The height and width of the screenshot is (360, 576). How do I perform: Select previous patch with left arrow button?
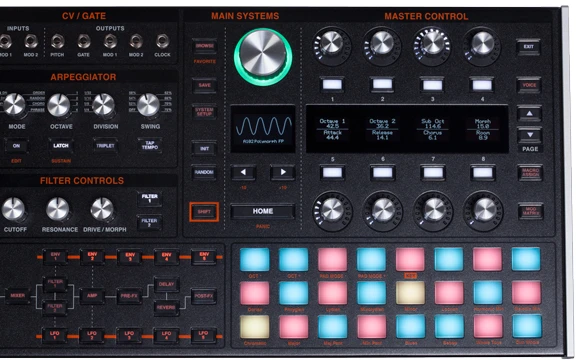point(243,172)
